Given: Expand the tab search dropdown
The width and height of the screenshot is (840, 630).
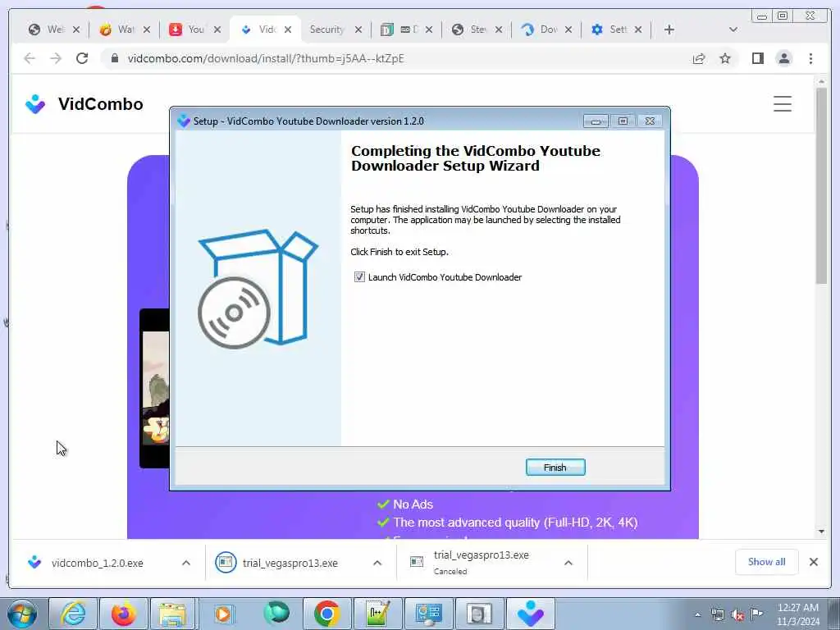Looking at the screenshot, I should click(733, 30).
